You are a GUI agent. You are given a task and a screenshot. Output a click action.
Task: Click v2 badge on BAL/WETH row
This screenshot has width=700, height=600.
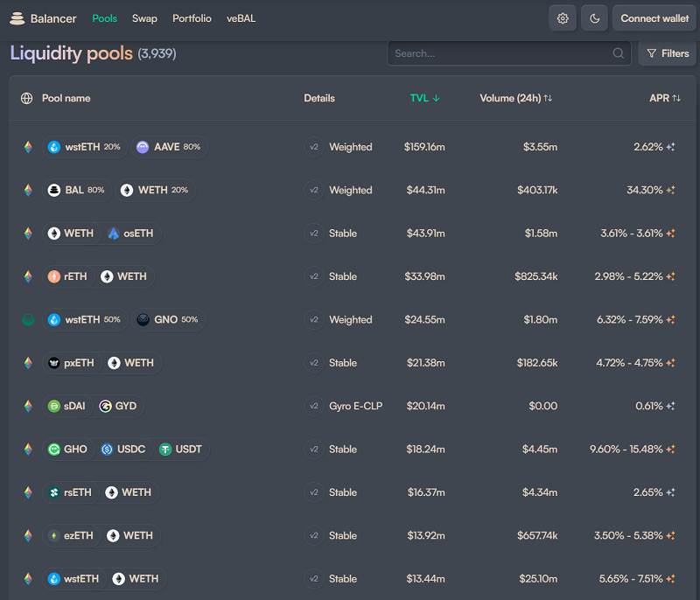(x=314, y=190)
